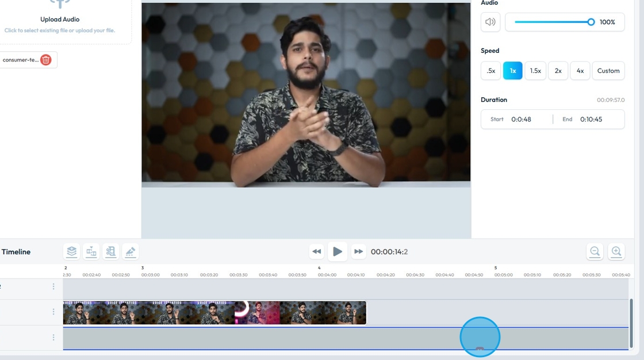Screen dimensions: 644x360
Task: Mute audio with the speaker icon
Action: (x=490, y=22)
